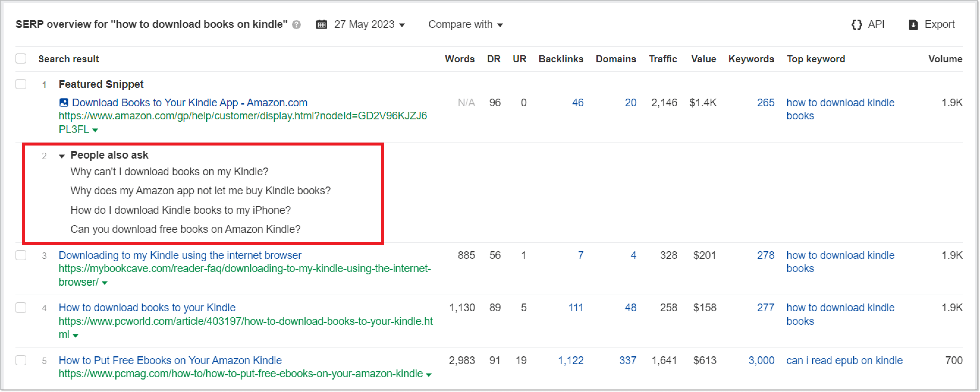Click domains count 337 for pcmag
The width and height of the screenshot is (980, 392).
tap(628, 361)
